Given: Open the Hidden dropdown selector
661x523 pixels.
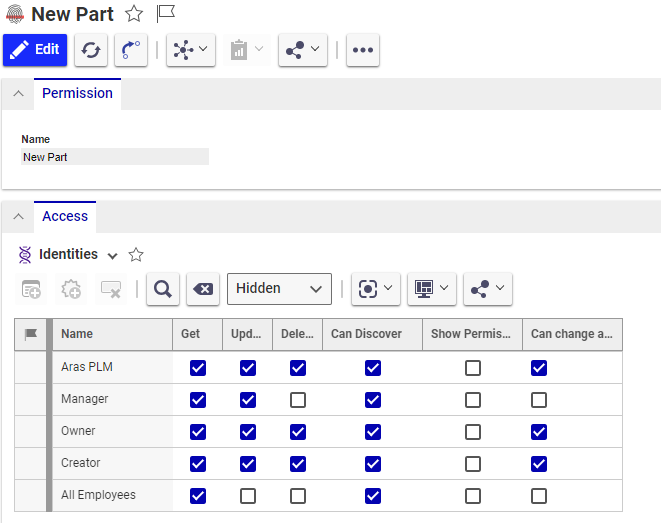Looking at the screenshot, I should pos(279,289).
